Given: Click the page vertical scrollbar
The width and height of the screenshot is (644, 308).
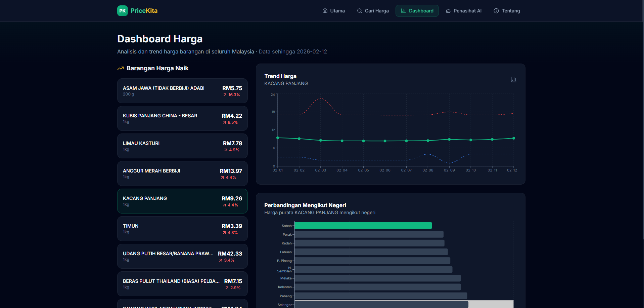Looking at the screenshot, I should tap(642, 134).
